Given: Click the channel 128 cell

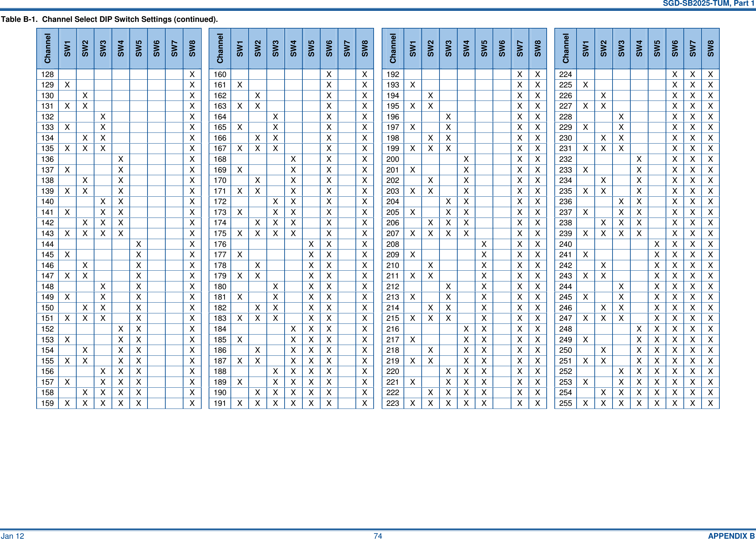Looking at the screenshot, I should coord(47,74).
